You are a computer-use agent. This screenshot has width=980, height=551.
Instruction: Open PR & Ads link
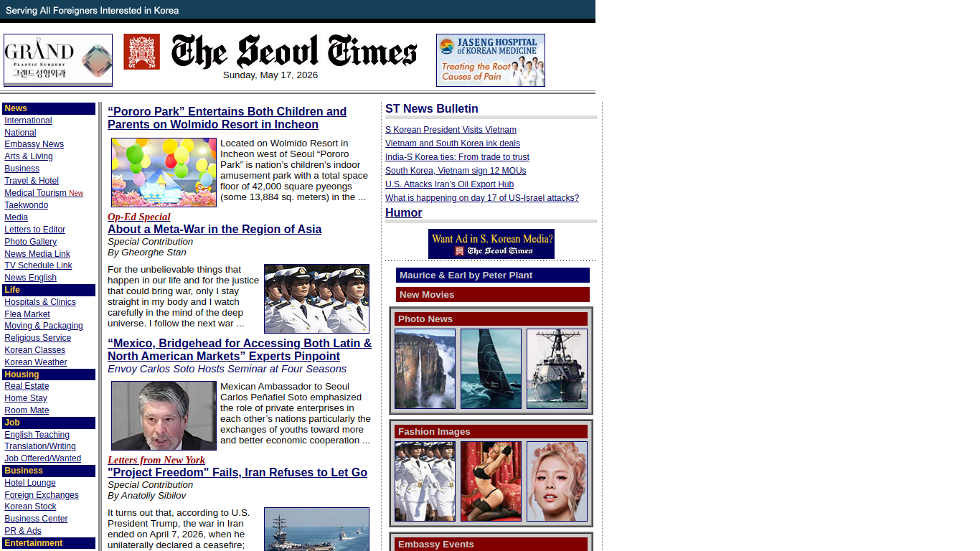(23, 531)
